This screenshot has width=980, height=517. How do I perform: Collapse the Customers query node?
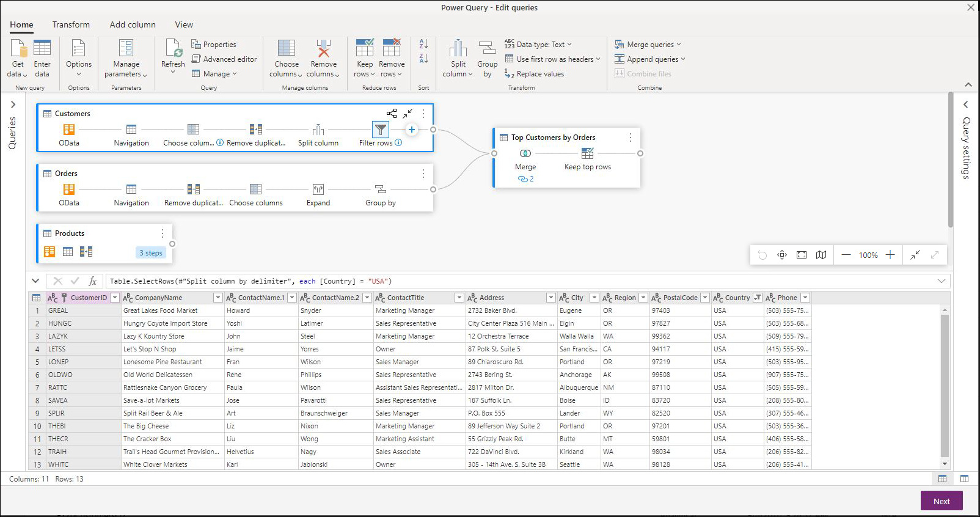(408, 113)
